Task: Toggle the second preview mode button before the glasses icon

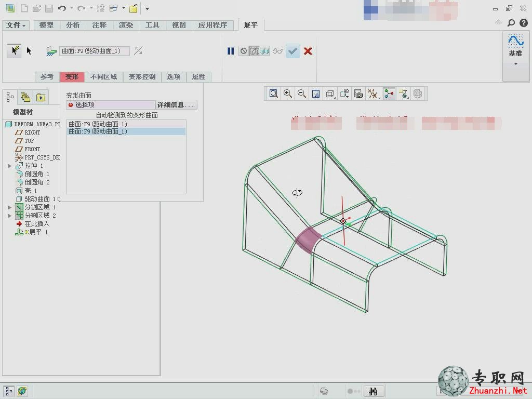Action: [x=264, y=51]
